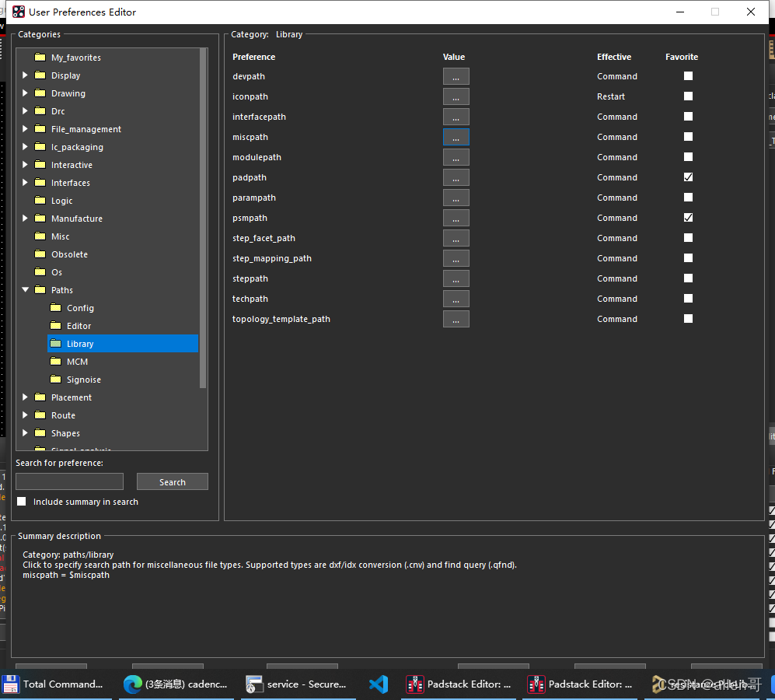Open value editor for techpath
Screen dimensions: 775x700
click(456, 299)
